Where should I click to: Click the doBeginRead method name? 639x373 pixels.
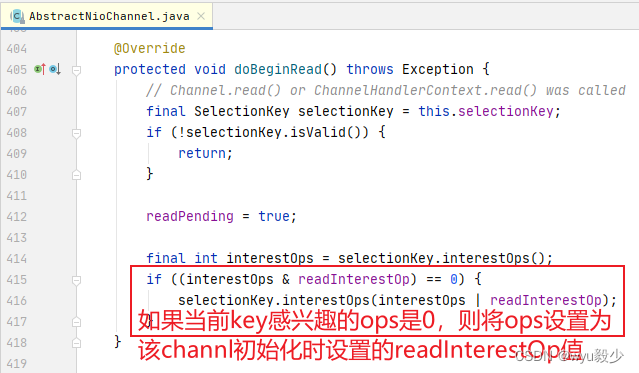point(278,69)
